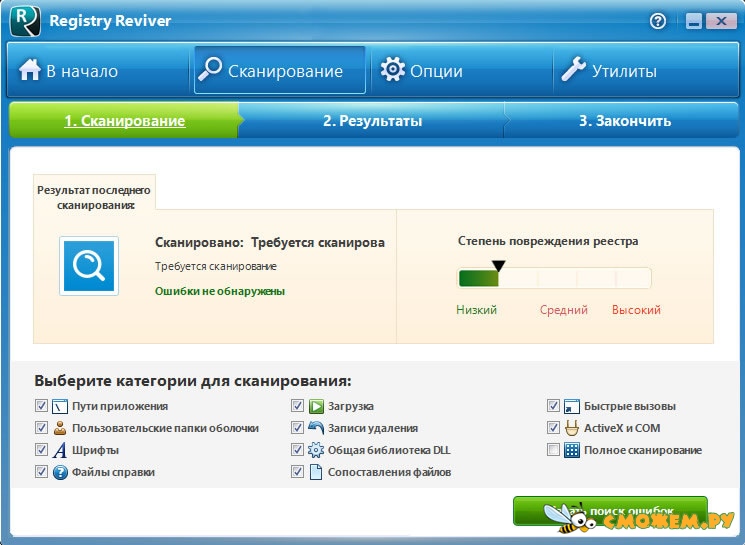Click the Ошибки не обнаружены status text
The width and height of the screenshot is (745, 545).
click(x=220, y=291)
